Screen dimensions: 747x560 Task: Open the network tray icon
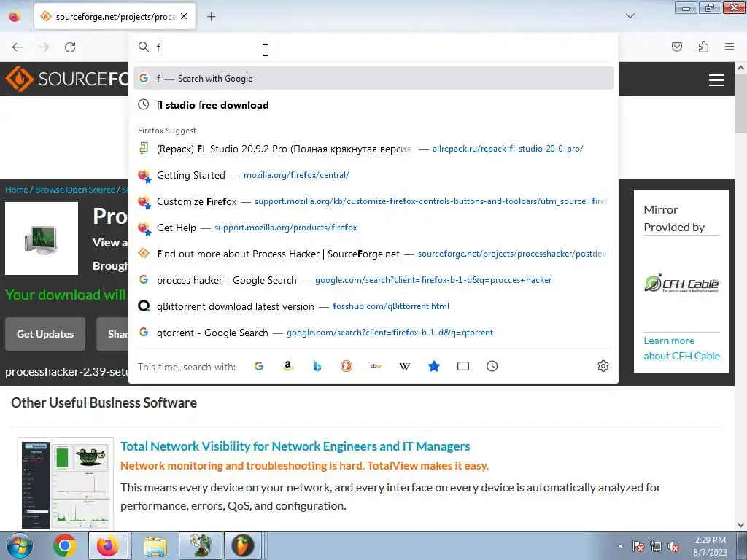pyautogui.click(x=656, y=547)
